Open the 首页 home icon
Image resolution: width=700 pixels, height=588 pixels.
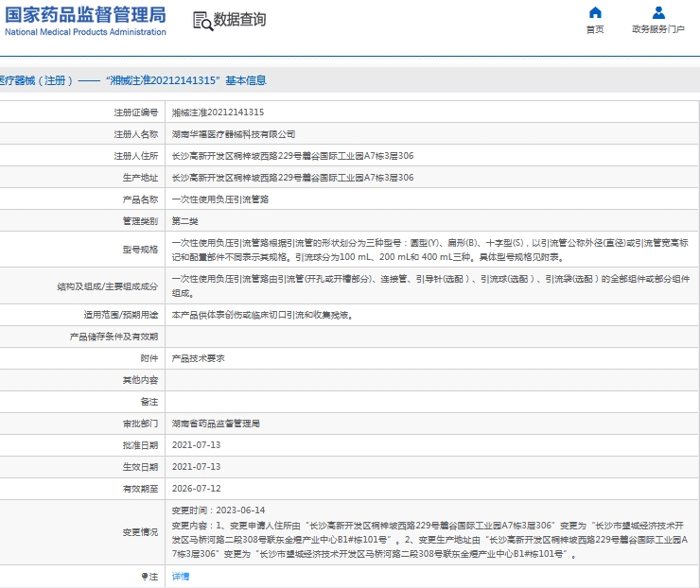click(595, 12)
